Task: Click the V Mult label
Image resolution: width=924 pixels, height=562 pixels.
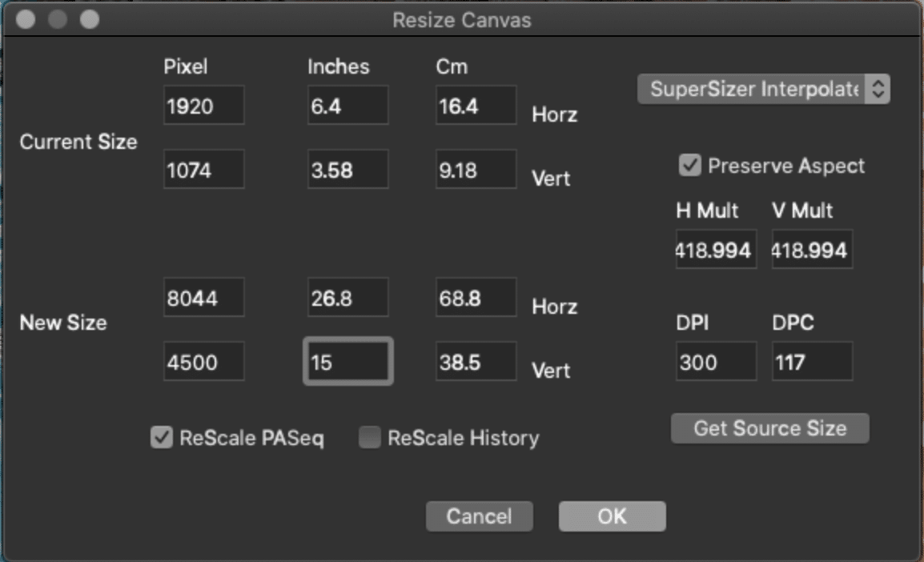Action: 802,211
